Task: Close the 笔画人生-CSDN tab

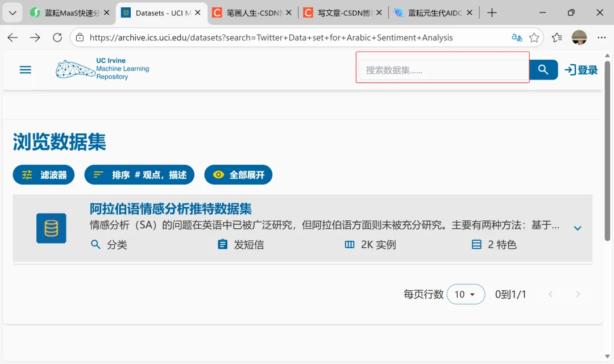Action: pos(289,12)
